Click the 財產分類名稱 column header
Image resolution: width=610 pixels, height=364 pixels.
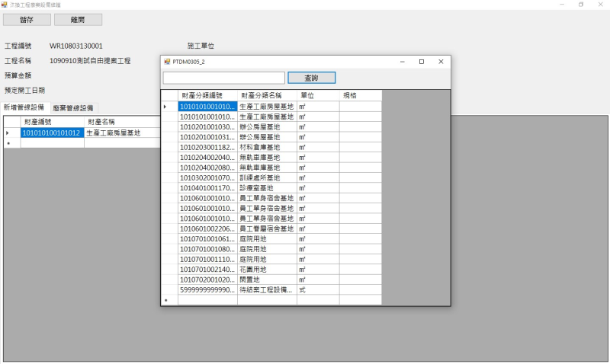pyautogui.click(x=267, y=95)
